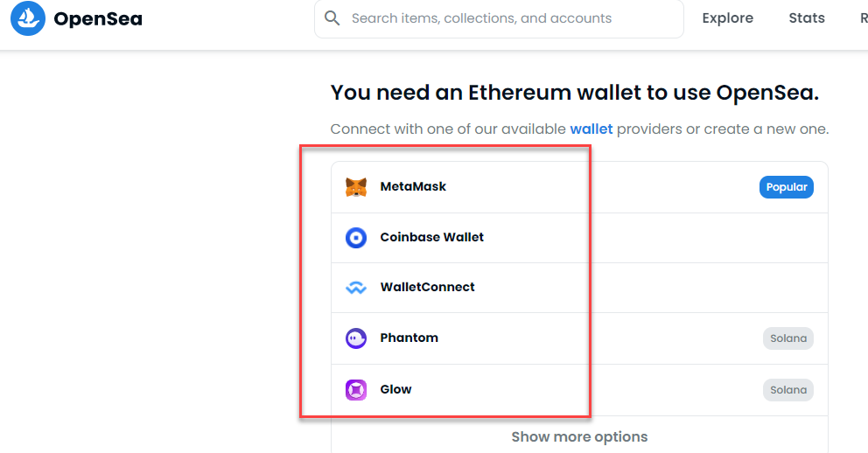Click the MetaMask fox icon
Image resolution: width=868 pixels, height=453 pixels.
pos(356,187)
